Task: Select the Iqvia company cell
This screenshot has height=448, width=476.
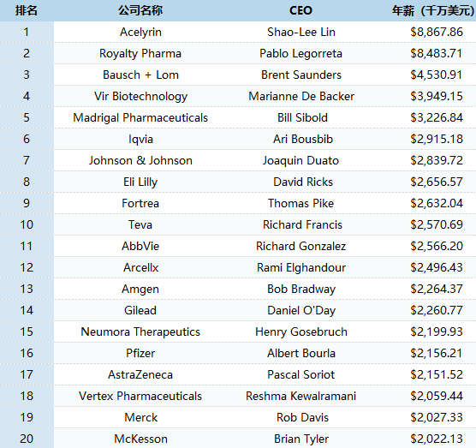Action: click(140, 140)
